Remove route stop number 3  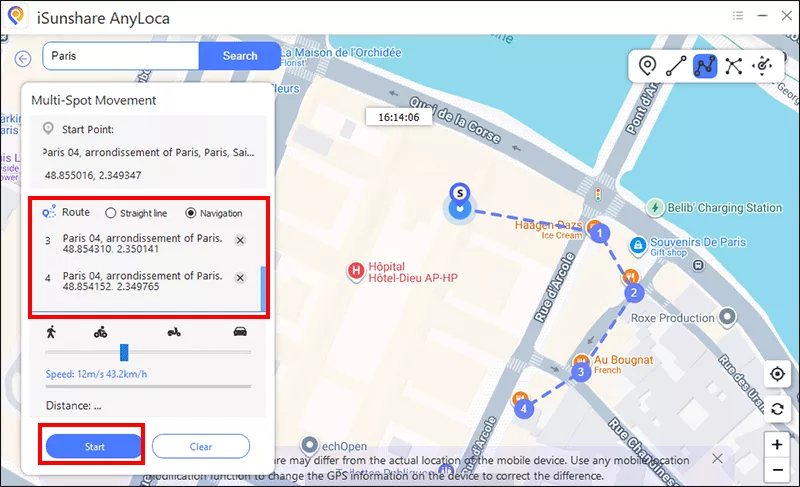click(240, 241)
